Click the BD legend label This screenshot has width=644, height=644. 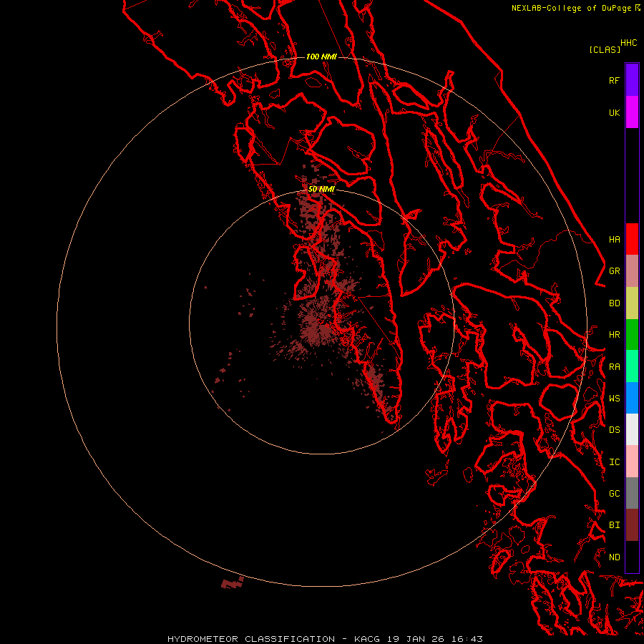[614, 303]
